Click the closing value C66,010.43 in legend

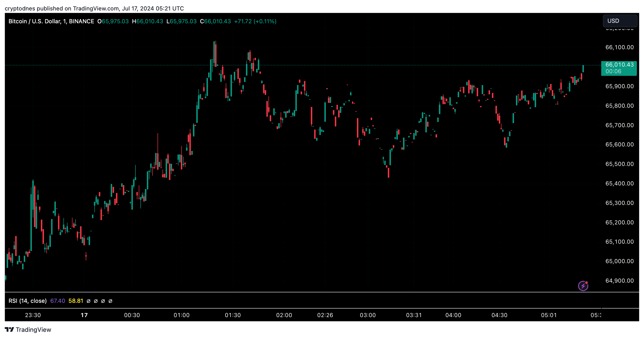pos(215,21)
